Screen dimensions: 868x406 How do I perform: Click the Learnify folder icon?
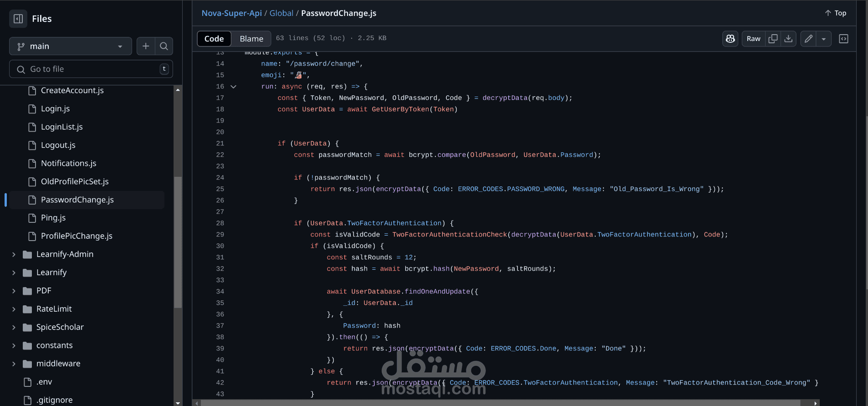[27, 272]
